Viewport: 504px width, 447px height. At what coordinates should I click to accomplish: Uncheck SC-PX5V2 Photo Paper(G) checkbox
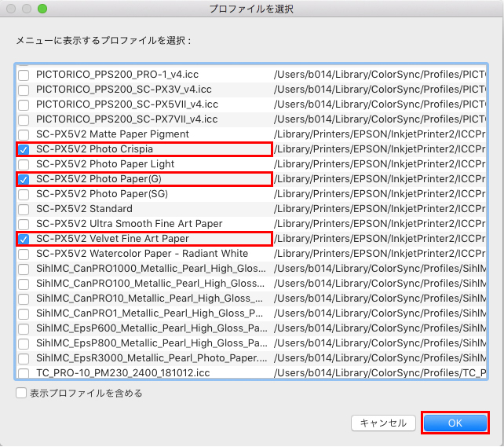point(24,179)
